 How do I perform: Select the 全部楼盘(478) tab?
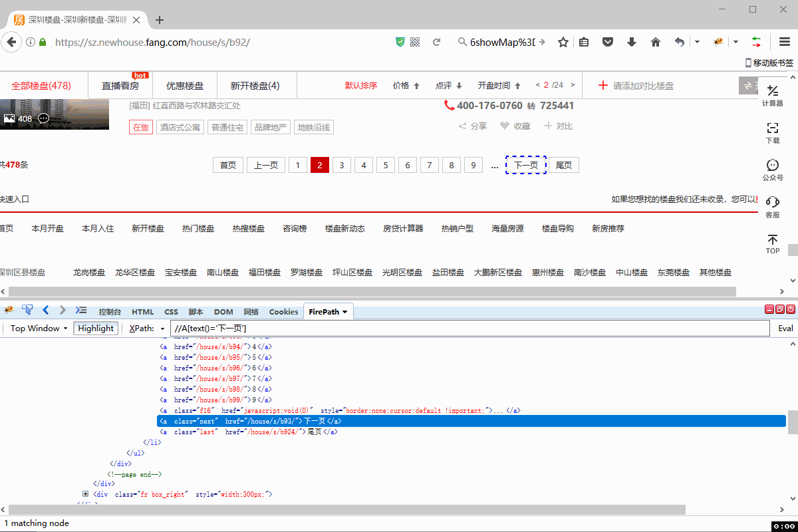(41, 86)
